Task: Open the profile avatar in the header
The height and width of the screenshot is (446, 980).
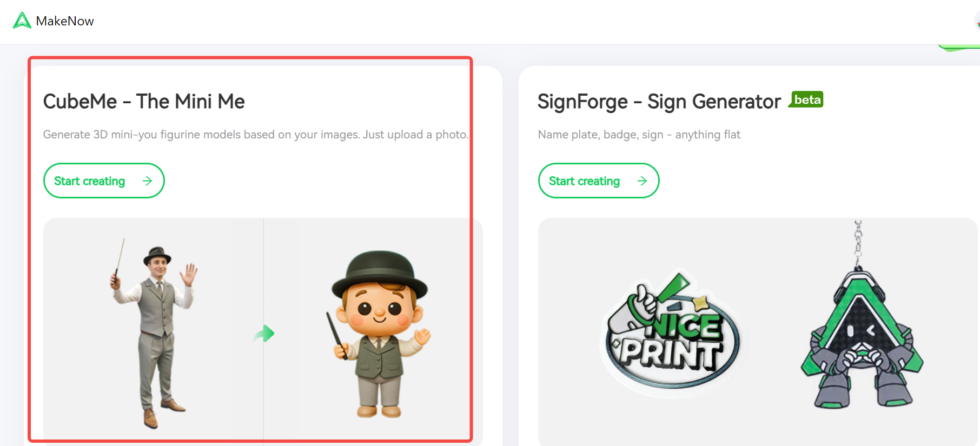Action: point(977,21)
